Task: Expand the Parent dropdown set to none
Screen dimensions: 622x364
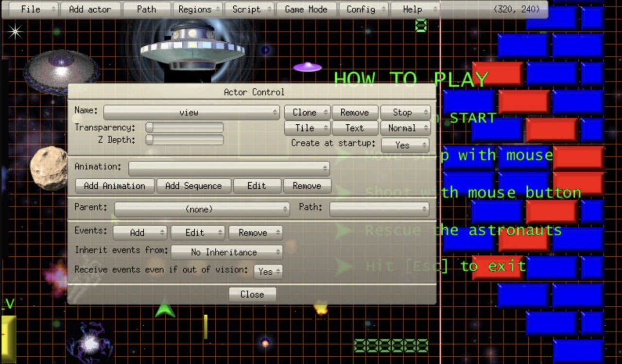Action: 202,209
